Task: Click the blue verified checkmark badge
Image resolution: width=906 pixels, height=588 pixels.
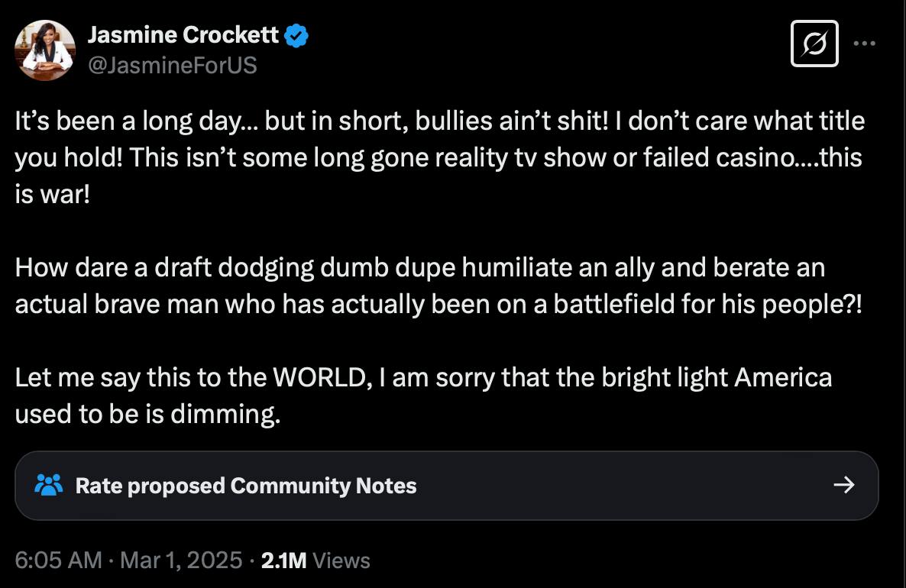Action: point(296,35)
